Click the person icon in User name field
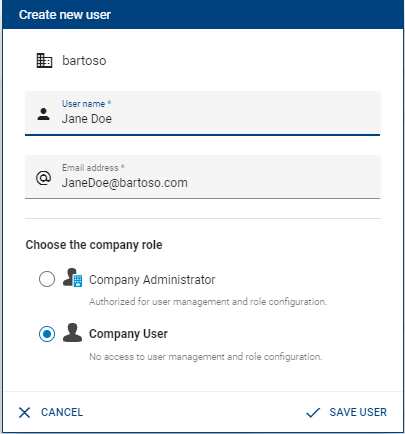This screenshot has height=434, width=405. [43, 114]
